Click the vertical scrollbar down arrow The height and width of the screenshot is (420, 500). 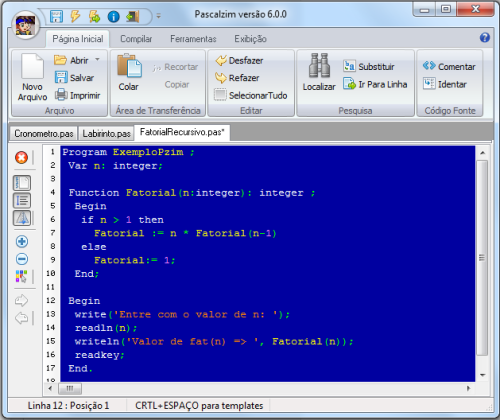pyautogui.click(x=482, y=375)
